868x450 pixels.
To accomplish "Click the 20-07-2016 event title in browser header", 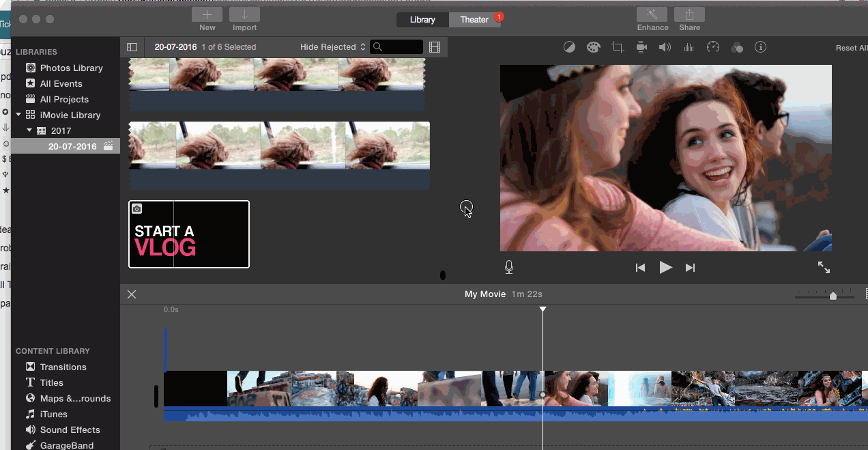I will [175, 47].
